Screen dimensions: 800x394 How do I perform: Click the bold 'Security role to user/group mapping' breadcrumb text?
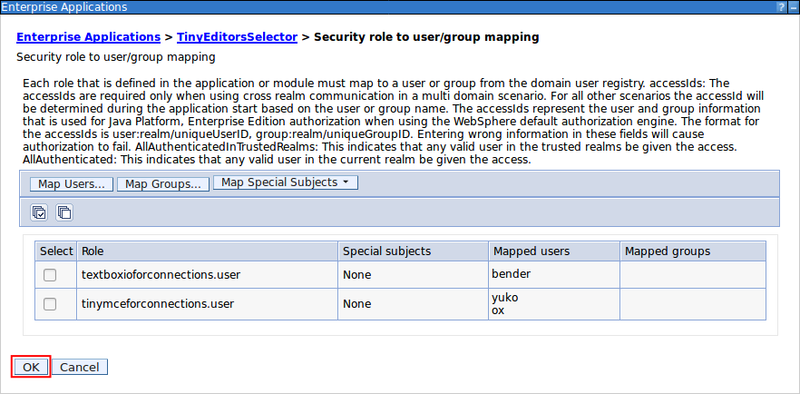click(427, 37)
